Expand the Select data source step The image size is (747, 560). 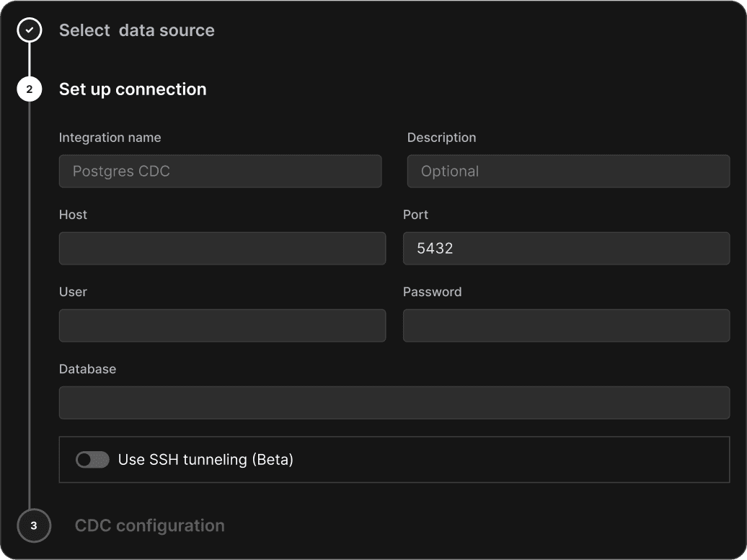[x=136, y=30]
